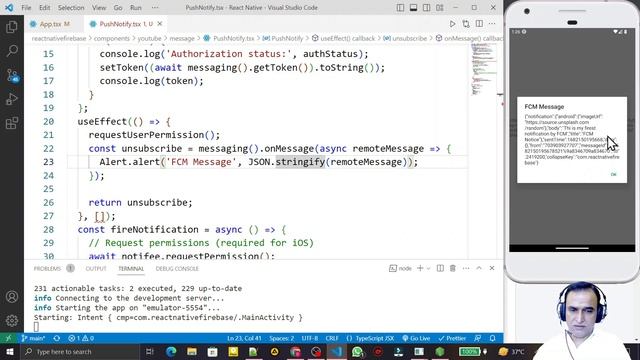Open Microsoft Edge from taskbar
Image resolution: width=640 pixels, height=360 pixels.
pos(171,352)
